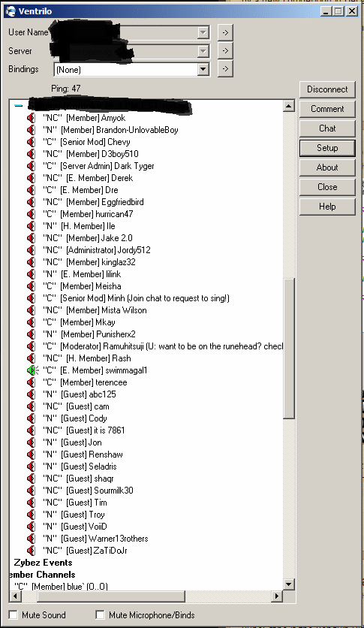The width and height of the screenshot is (364, 628).
Task: Click the vertical scrollbar down arrow
Action: (x=289, y=584)
